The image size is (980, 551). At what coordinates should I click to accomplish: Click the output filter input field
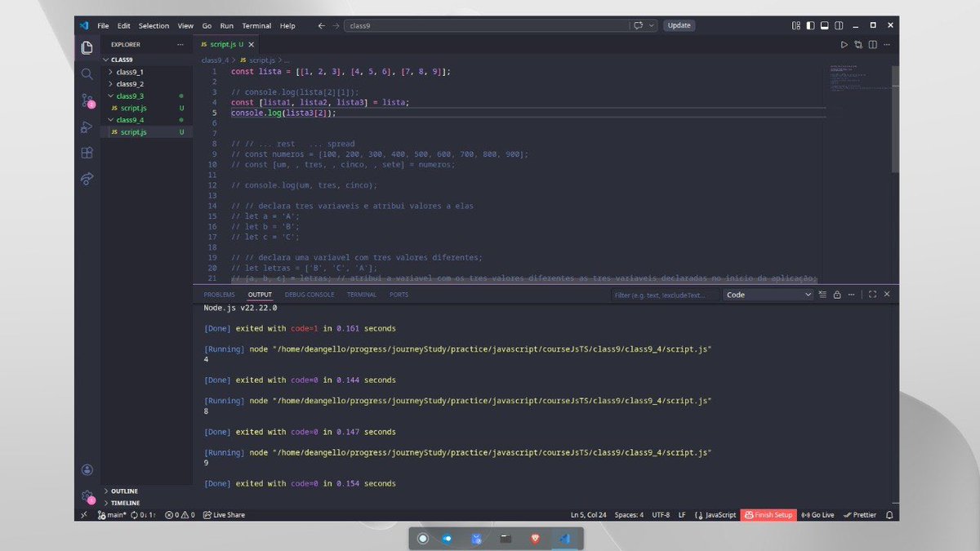(665, 295)
